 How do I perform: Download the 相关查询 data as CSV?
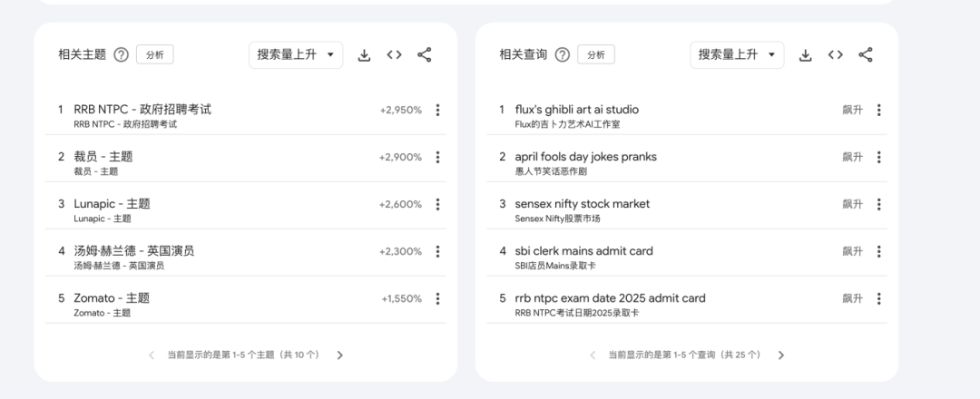(805, 55)
